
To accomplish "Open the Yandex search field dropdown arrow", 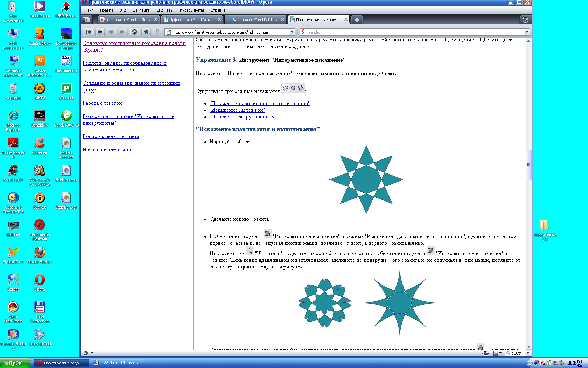I will pos(526,32).
